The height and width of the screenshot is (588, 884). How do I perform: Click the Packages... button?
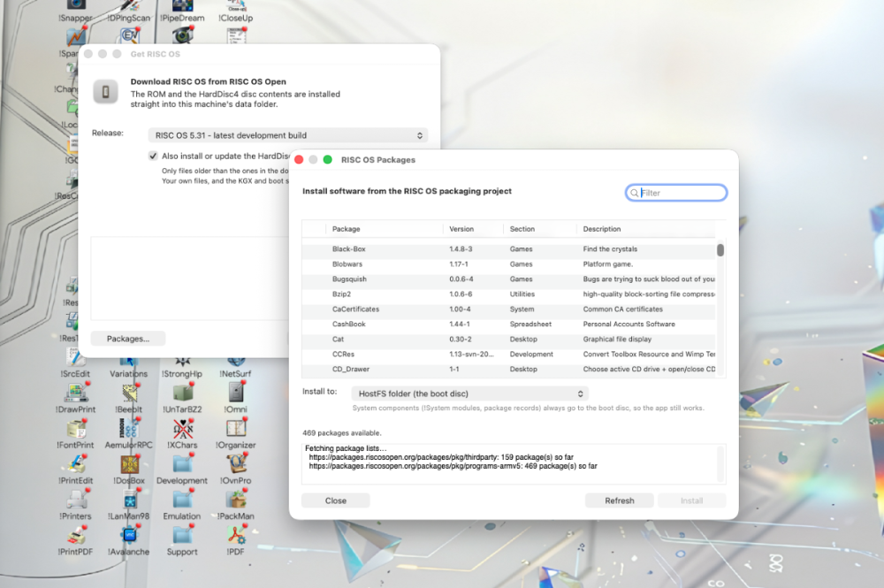point(128,339)
